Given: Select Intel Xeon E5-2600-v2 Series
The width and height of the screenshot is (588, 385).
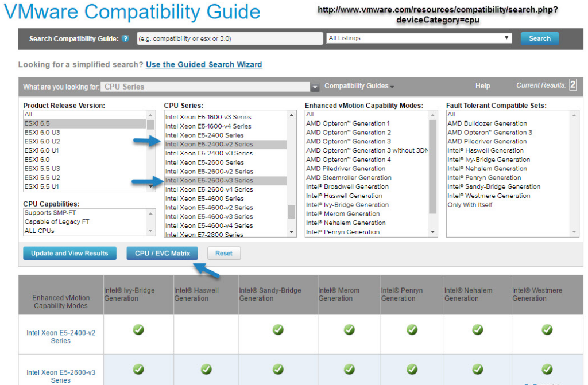Looking at the screenshot, I should point(225,172).
